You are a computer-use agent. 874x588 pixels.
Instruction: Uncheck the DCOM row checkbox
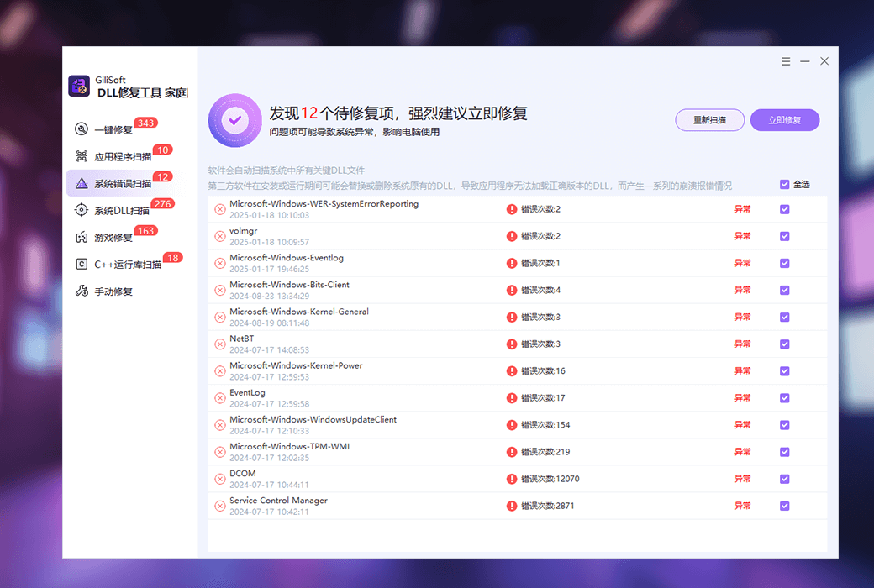[x=785, y=479]
